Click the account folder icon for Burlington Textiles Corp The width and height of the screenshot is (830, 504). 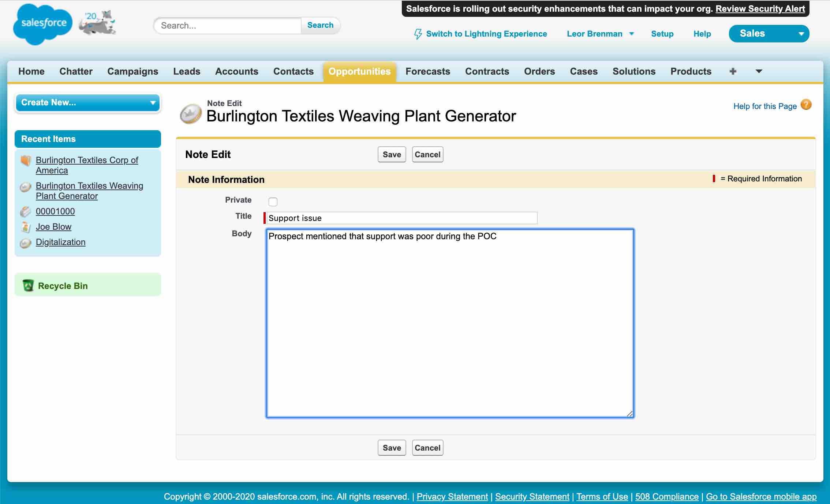26,160
